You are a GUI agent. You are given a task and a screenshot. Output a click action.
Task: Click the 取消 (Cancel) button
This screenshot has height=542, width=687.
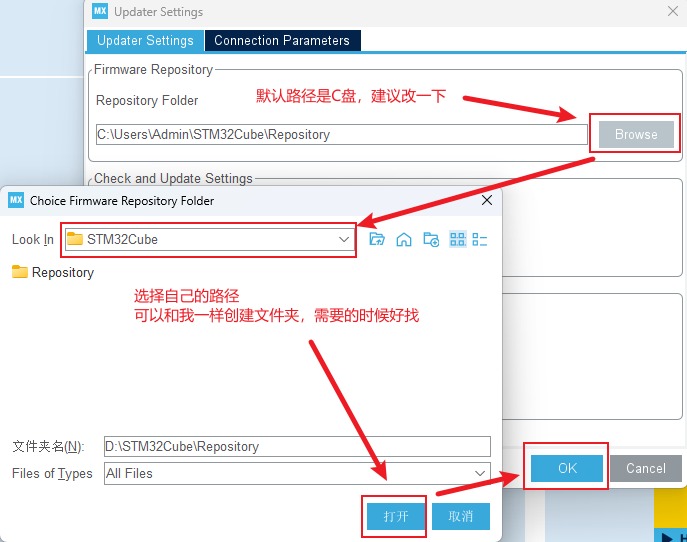click(x=460, y=516)
